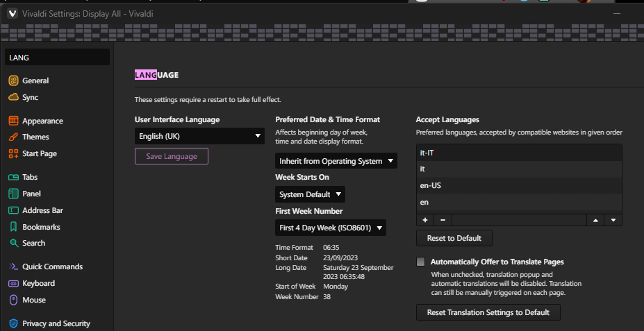The height and width of the screenshot is (331, 644).
Task: Go to Address Bar settings
Action: (42, 210)
